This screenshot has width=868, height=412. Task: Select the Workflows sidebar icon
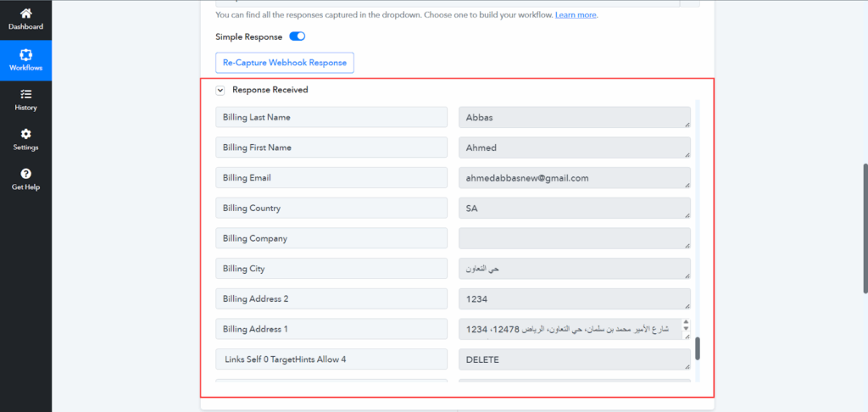(25, 55)
